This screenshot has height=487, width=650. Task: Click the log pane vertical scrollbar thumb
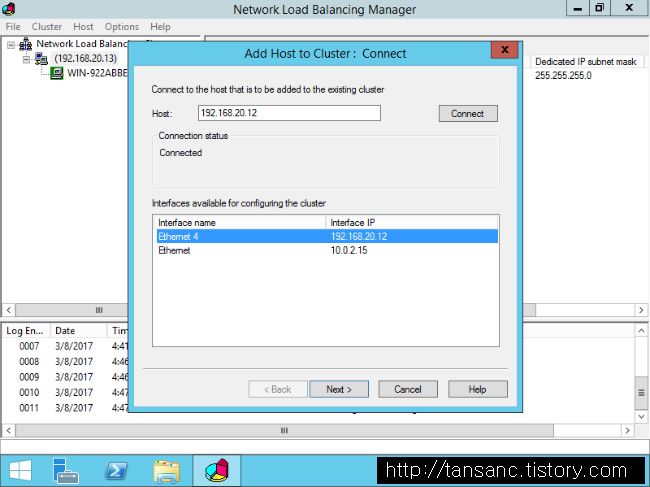(x=641, y=393)
